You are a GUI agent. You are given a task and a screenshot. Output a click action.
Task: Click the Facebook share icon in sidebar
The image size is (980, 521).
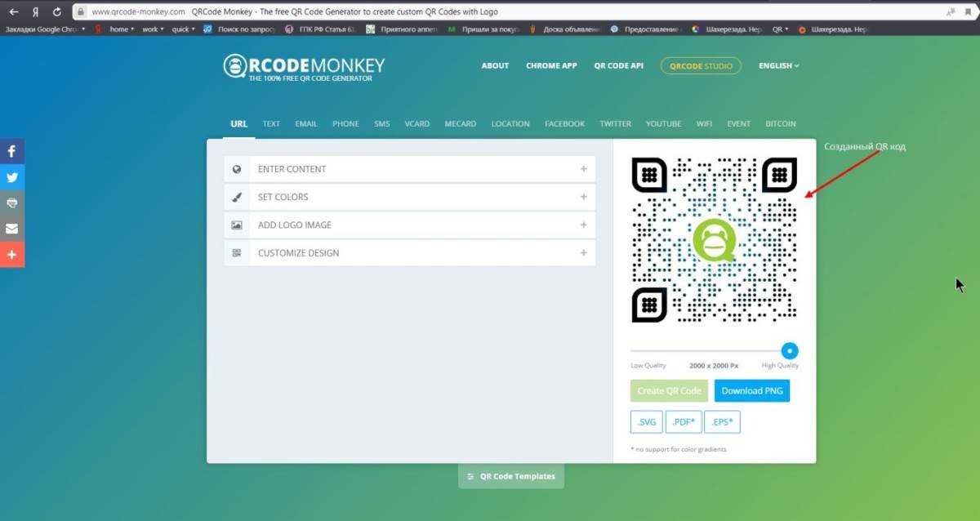click(x=12, y=151)
